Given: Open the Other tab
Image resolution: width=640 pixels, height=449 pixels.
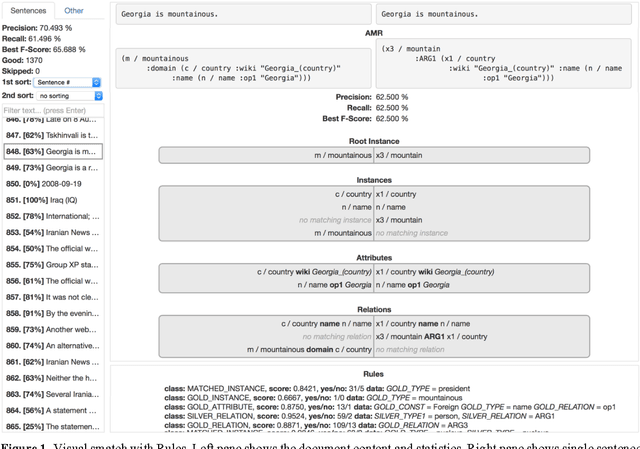Looking at the screenshot, I should pos(74,9).
